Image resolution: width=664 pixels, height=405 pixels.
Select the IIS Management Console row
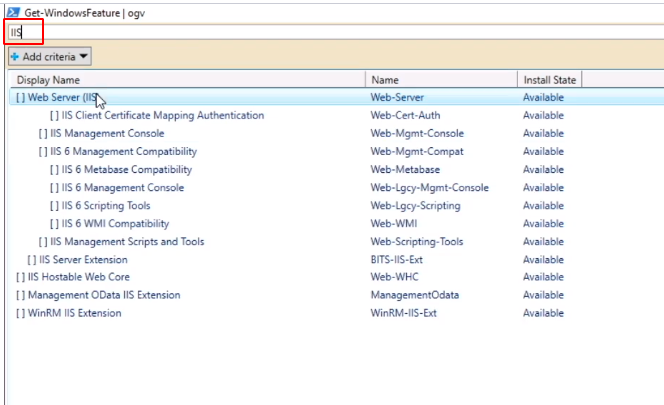coord(336,133)
